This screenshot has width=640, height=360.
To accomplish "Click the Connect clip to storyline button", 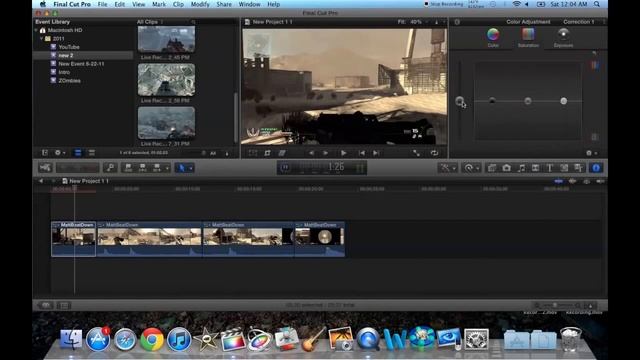I will click(x=128, y=168).
